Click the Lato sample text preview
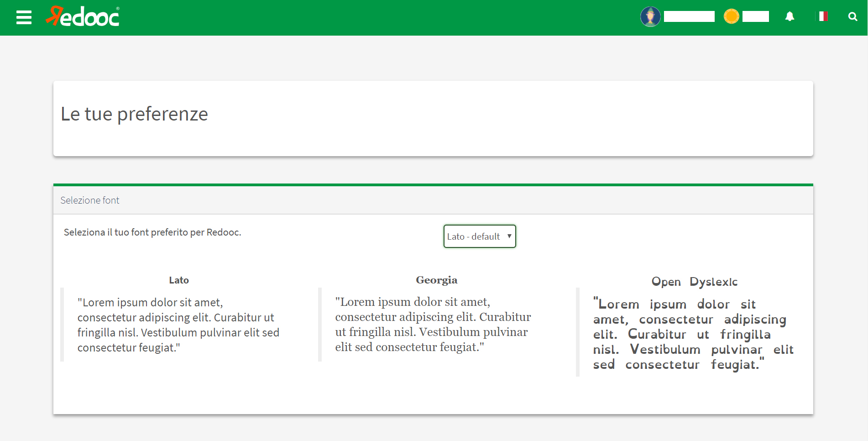 [x=178, y=325]
